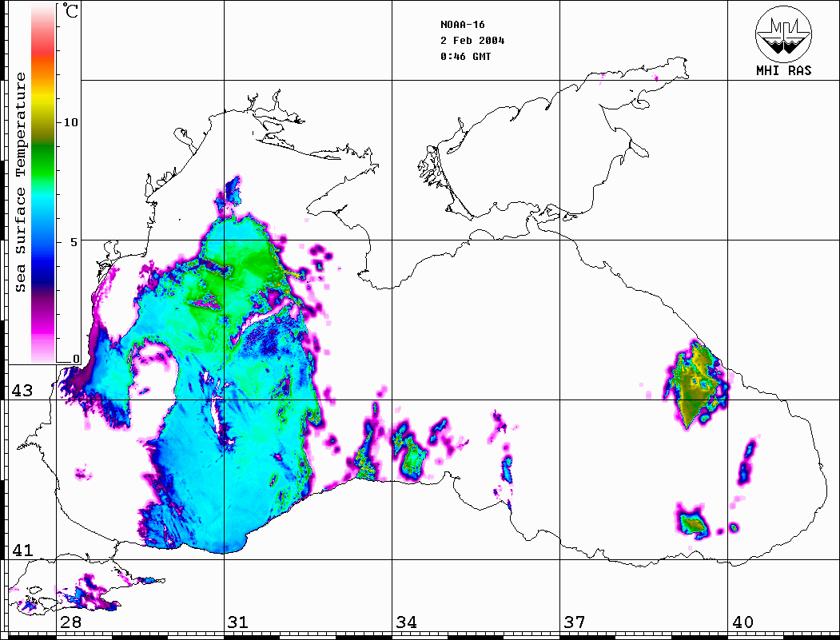Click the small green patch near southeastern coast
This screenshot has width=840, height=640.
point(692,522)
